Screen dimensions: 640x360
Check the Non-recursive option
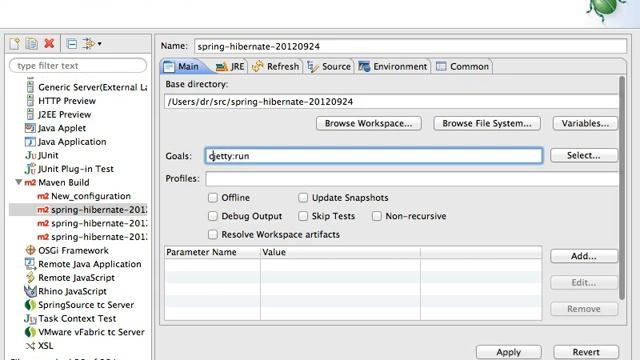[x=377, y=216]
